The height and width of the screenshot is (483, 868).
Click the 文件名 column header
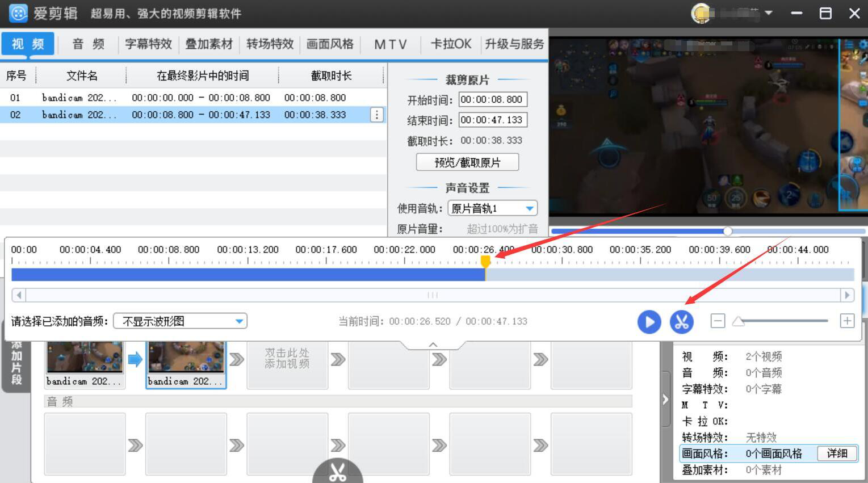point(82,75)
